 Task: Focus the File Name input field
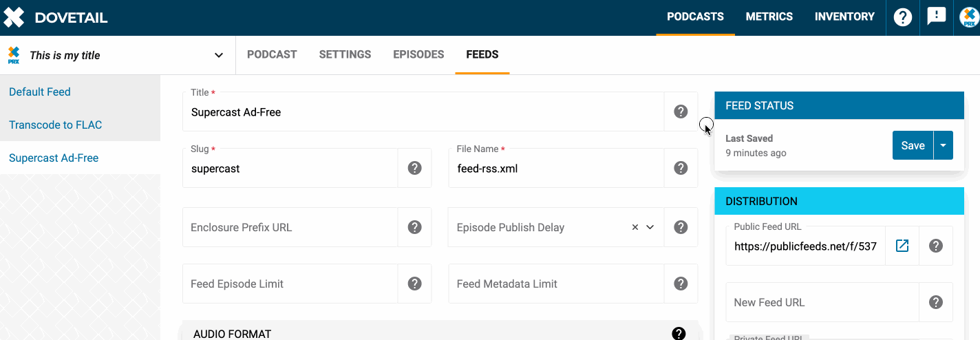click(x=556, y=168)
